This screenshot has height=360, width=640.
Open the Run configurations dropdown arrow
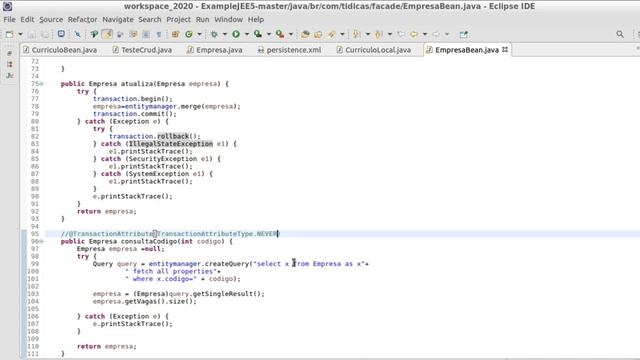[x=247, y=34]
